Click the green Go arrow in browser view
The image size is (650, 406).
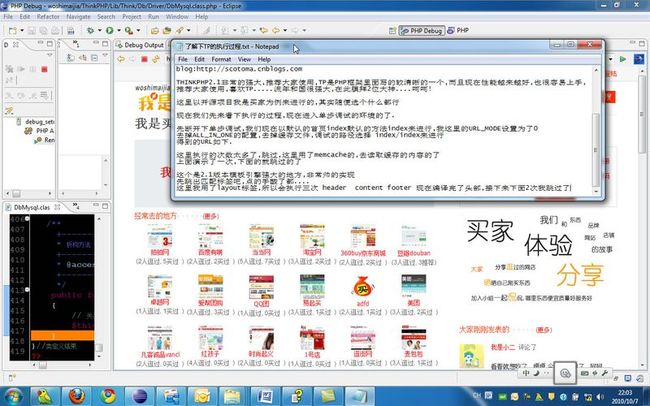coord(623,59)
